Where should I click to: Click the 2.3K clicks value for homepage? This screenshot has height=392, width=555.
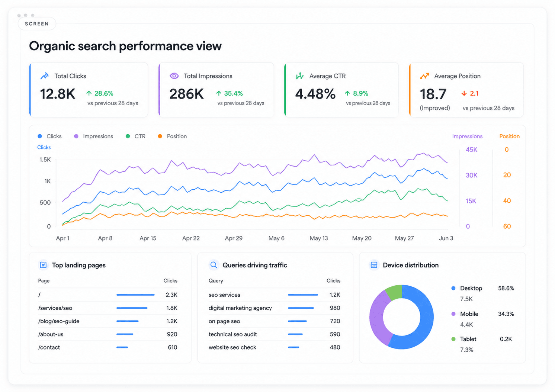(x=171, y=295)
